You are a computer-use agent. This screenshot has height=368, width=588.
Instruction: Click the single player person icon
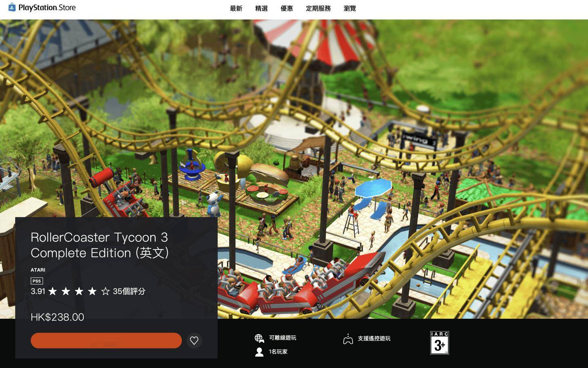pos(259,352)
